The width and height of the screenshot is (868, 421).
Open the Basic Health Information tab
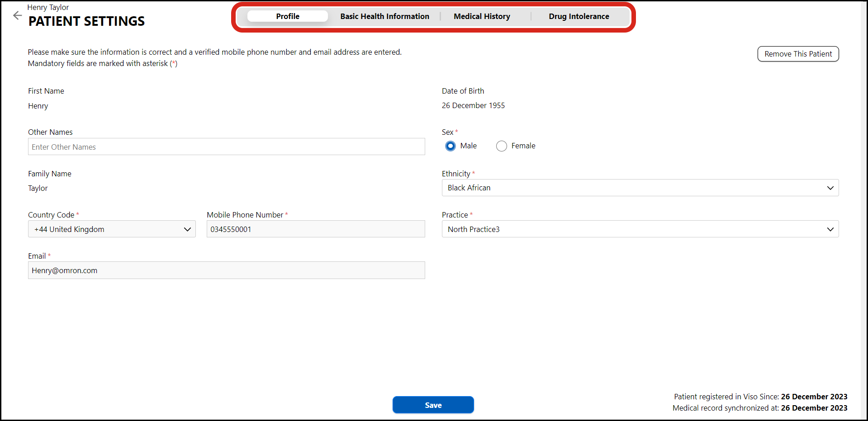pos(384,16)
